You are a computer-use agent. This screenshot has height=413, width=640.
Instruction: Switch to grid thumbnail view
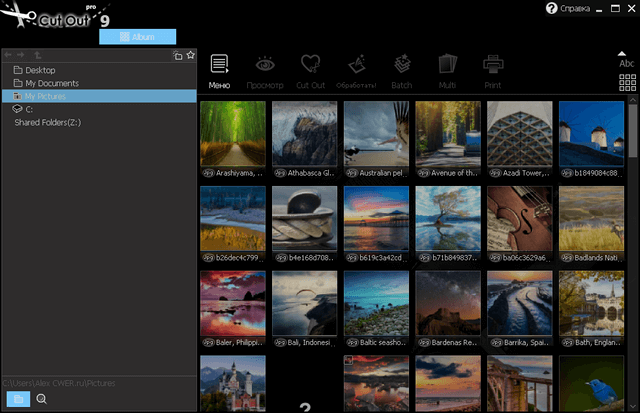pyautogui.click(x=627, y=83)
